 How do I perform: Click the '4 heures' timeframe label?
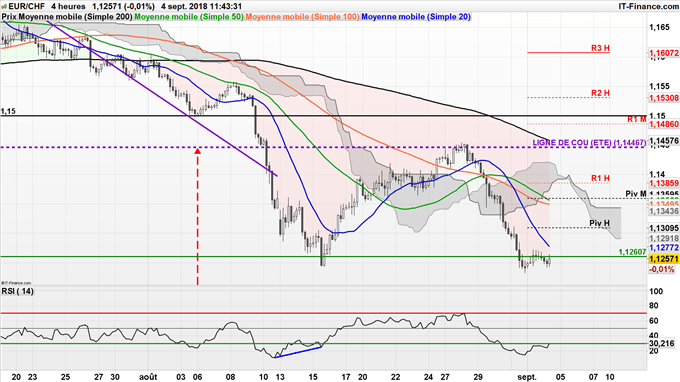[x=68, y=6]
